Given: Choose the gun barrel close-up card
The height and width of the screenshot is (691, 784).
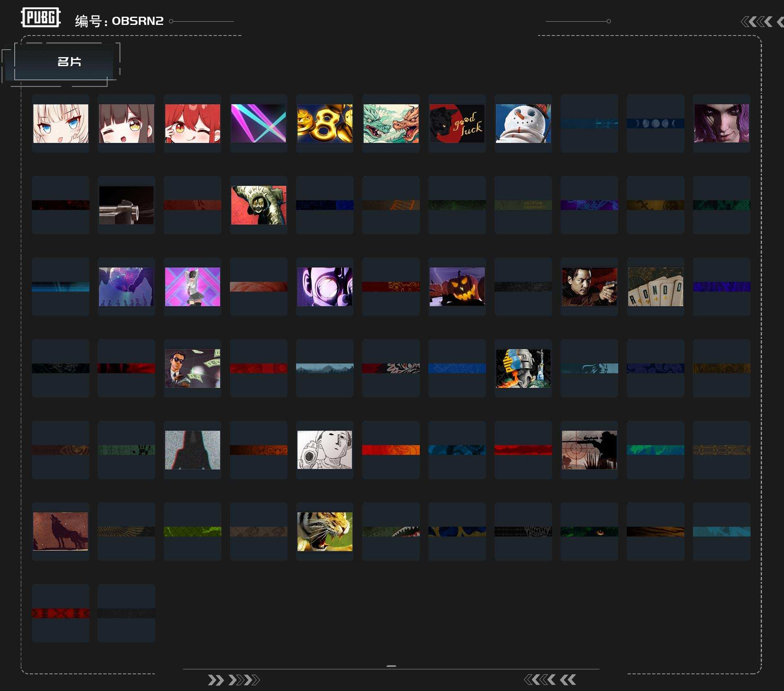Looking at the screenshot, I should tap(127, 205).
